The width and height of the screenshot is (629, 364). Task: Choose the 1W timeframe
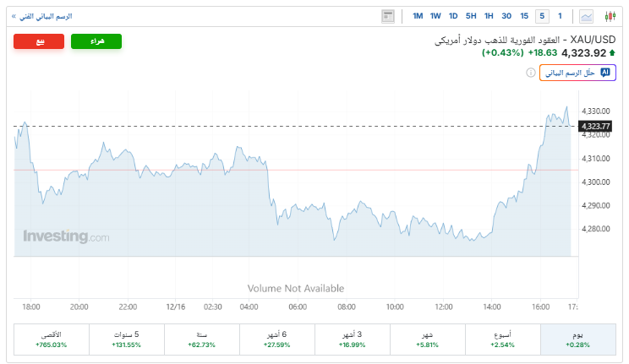435,16
